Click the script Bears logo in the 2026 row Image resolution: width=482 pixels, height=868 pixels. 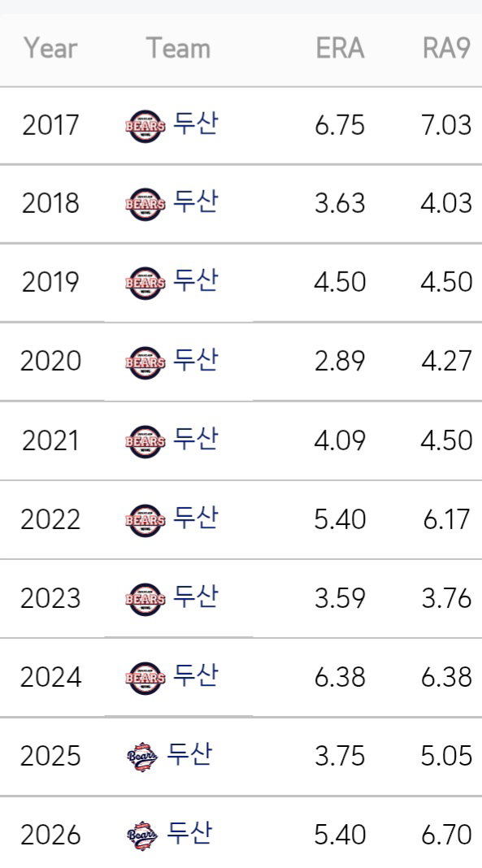(x=142, y=835)
